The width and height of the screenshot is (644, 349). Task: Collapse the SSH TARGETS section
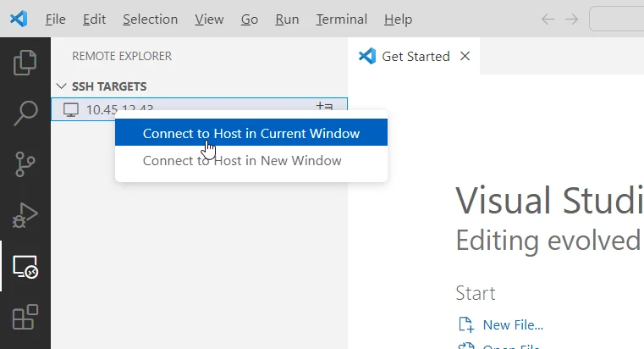(61, 86)
